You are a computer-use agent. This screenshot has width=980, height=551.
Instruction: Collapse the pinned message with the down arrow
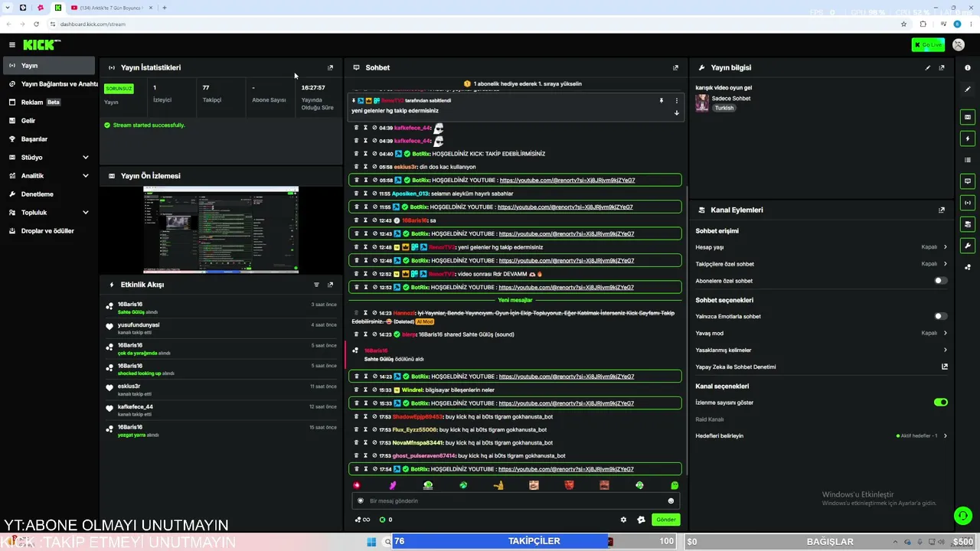click(x=676, y=113)
